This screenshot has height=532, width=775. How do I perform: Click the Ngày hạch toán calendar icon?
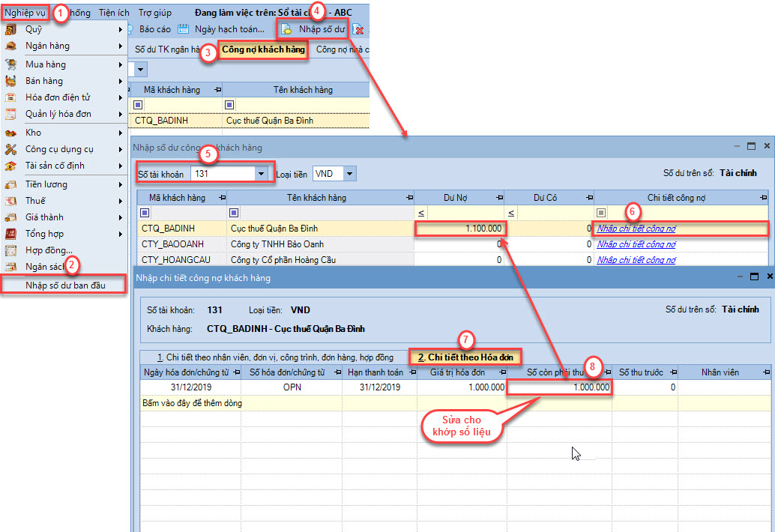point(184,29)
